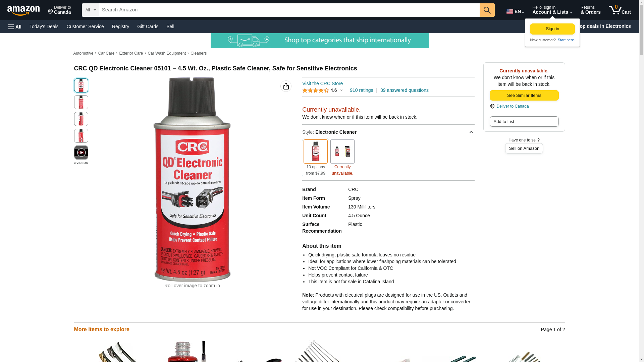Open Today's Deals in the nav

coord(44,26)
